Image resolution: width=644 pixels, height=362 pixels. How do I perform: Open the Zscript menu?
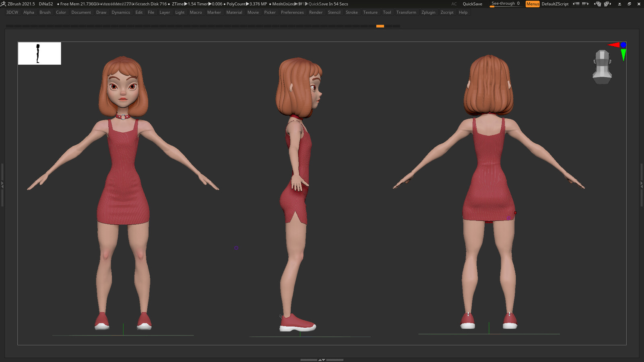[x=447, y=12]
